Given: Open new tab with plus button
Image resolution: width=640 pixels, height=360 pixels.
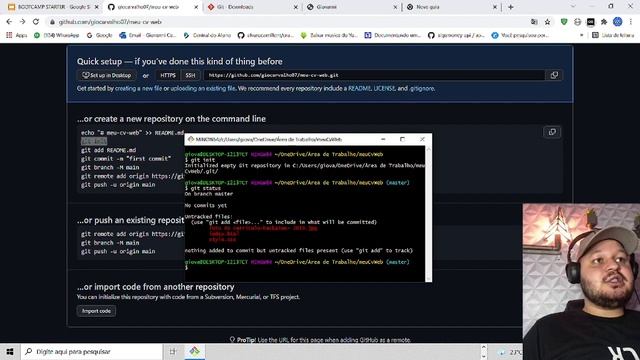Looking at the screenshot, I should pos(511,7).
